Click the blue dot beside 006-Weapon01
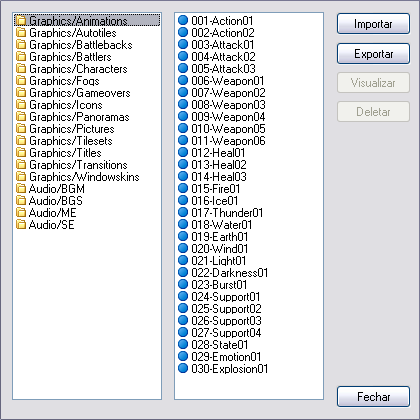This screenshot has height=420, width=420. pos(183,80)
